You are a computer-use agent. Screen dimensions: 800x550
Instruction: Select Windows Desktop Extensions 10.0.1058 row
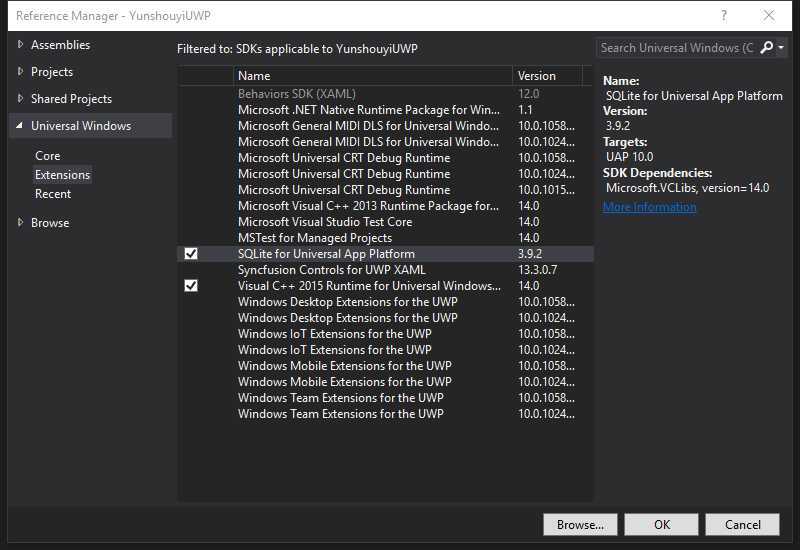click(x=386, y=302)
